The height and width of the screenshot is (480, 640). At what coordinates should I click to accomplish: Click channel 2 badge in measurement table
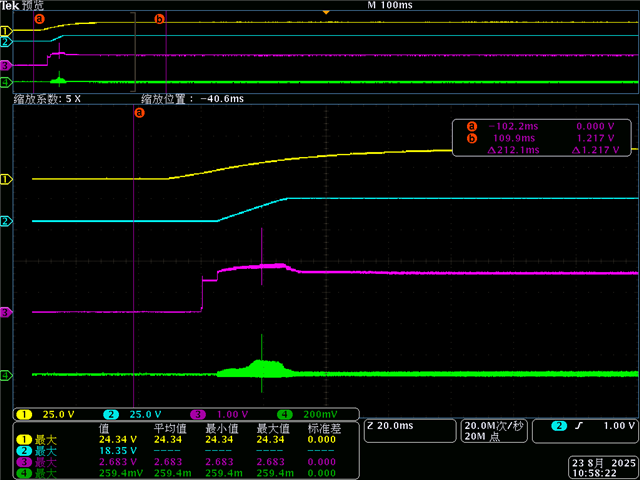[x=24, y=451]
